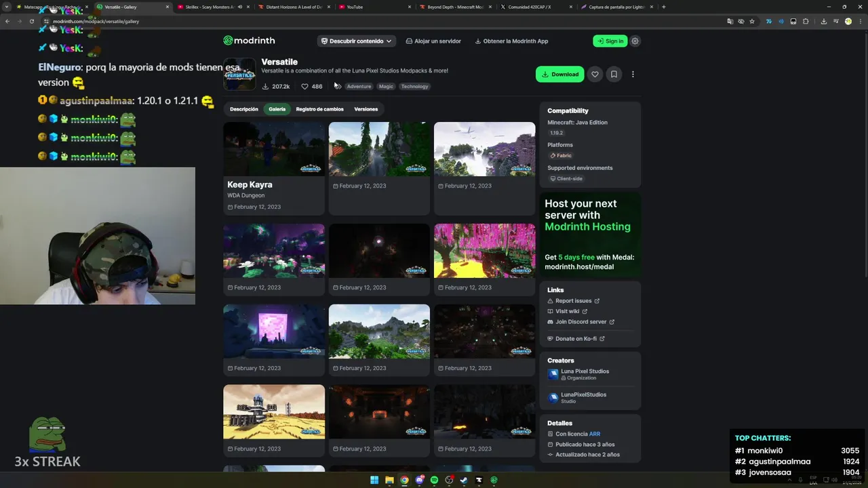Click the Versatile modpack icon image

click(x=239, y=74)
